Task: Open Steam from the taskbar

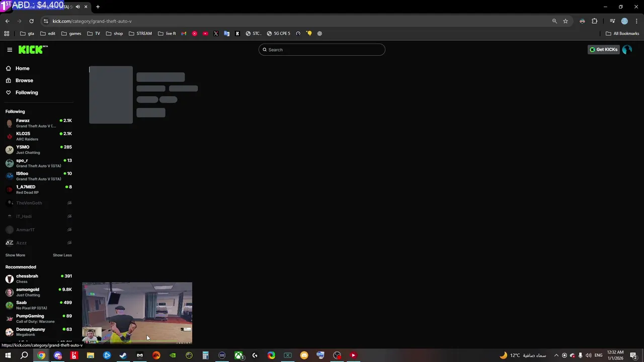Action: (123, 355)
